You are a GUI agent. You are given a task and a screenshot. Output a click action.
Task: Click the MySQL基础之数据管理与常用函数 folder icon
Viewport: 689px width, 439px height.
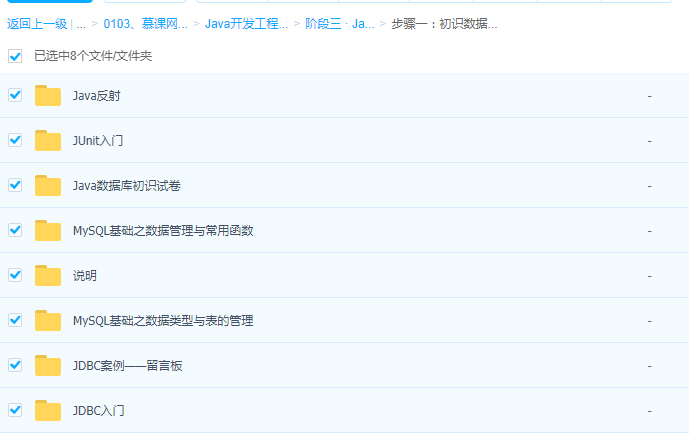pos(48,231)
